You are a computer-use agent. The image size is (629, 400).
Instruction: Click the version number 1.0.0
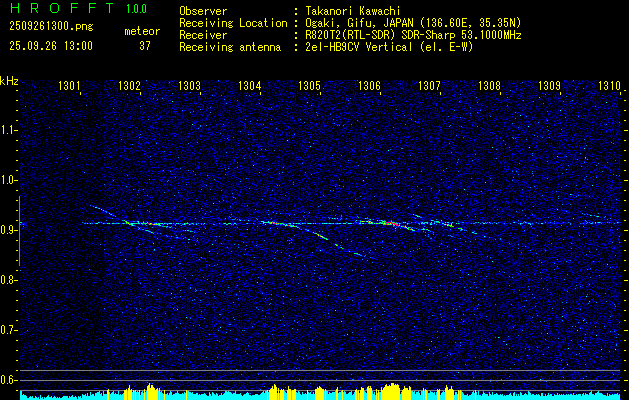click(136, 9)
